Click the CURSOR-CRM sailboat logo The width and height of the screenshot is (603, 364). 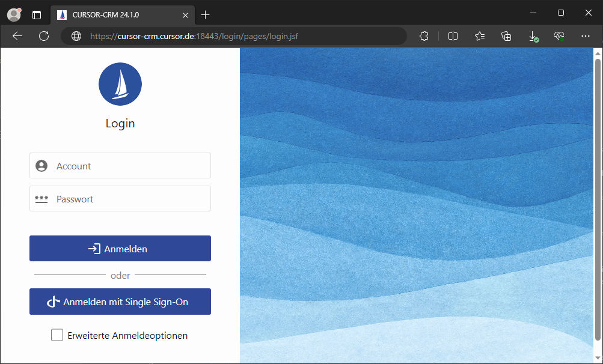click(x=120, y=84)
